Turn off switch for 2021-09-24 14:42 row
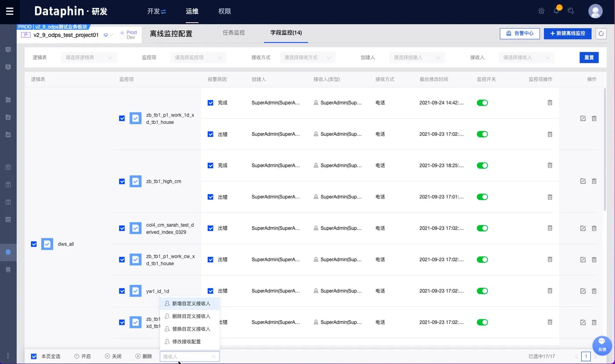This screenshot has height=364, width=615. click(482, 103)
